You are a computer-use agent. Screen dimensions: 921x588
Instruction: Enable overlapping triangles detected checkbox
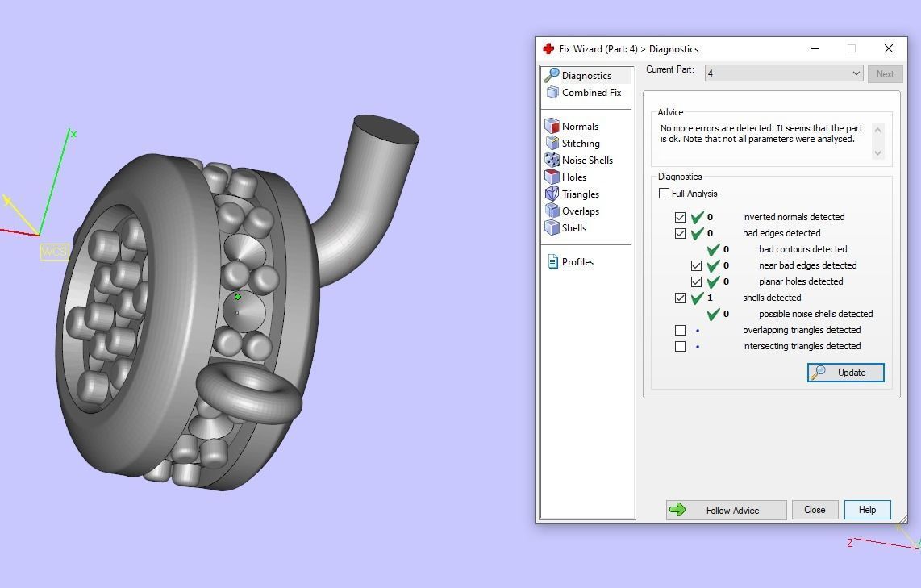pyautogui.click(x=680, y=330)
